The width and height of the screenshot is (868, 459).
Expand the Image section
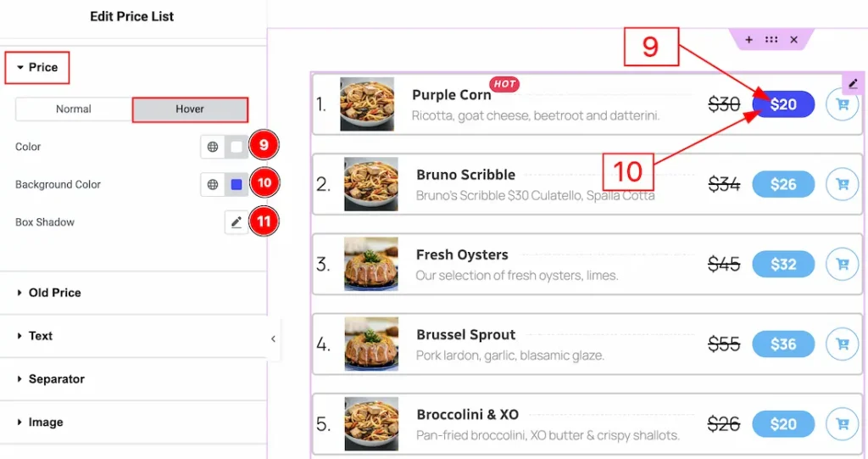click(46, 423)
